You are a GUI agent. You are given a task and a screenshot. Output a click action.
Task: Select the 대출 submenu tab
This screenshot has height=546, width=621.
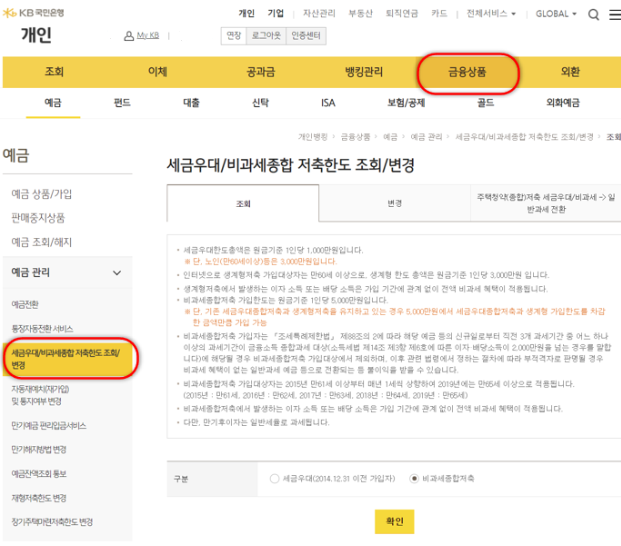191,103
